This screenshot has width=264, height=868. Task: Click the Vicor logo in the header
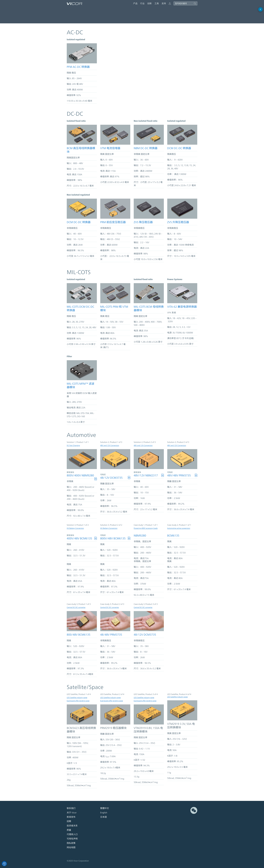coord(74,4)
